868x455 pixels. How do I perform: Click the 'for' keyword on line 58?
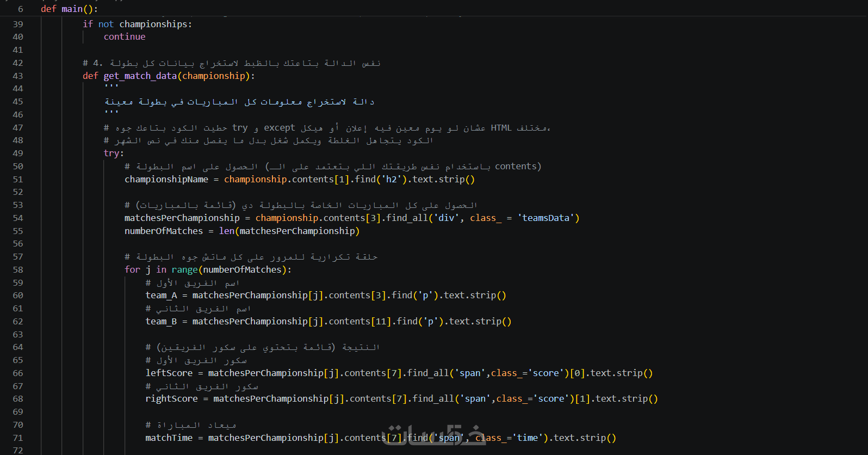pos(132,269)
